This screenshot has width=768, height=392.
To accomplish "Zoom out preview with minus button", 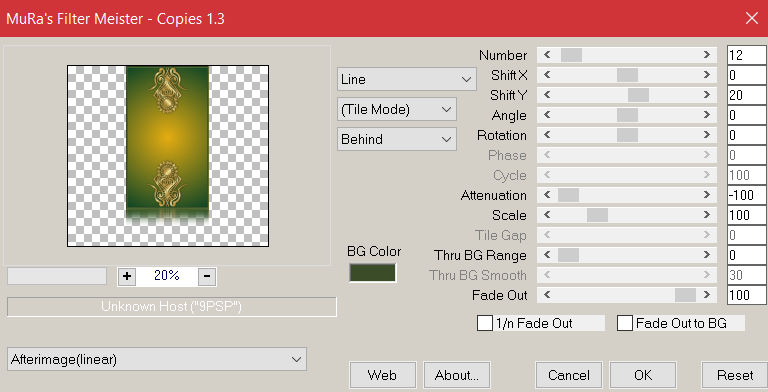I will [x=207, y=276].
